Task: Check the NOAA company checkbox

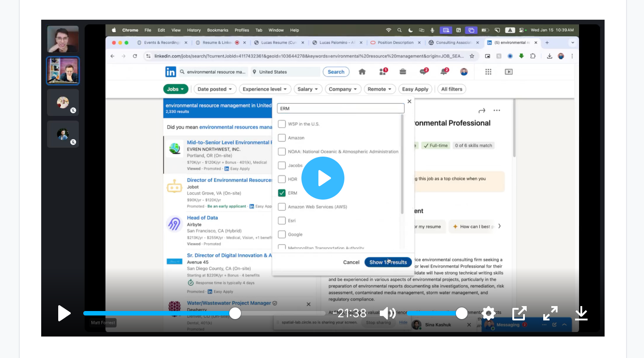Action: coord(282,152)
